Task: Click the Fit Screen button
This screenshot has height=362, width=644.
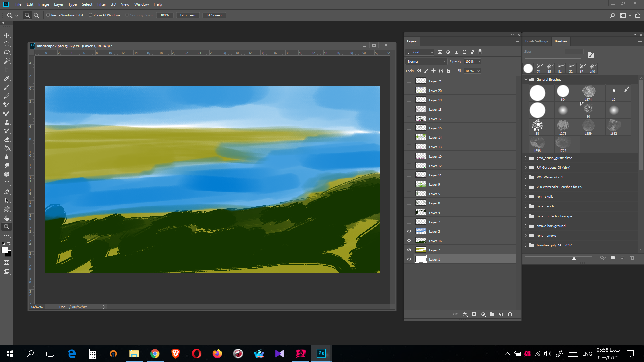Action: coord(187,15)
